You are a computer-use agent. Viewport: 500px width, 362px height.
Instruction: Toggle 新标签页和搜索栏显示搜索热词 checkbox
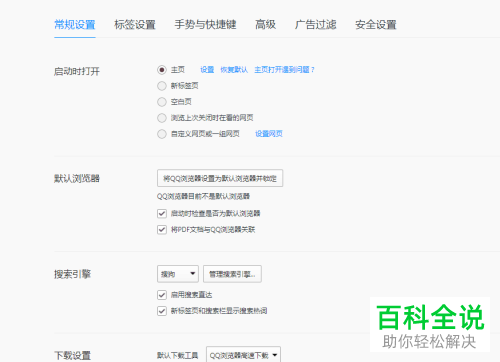click(162, 311)
